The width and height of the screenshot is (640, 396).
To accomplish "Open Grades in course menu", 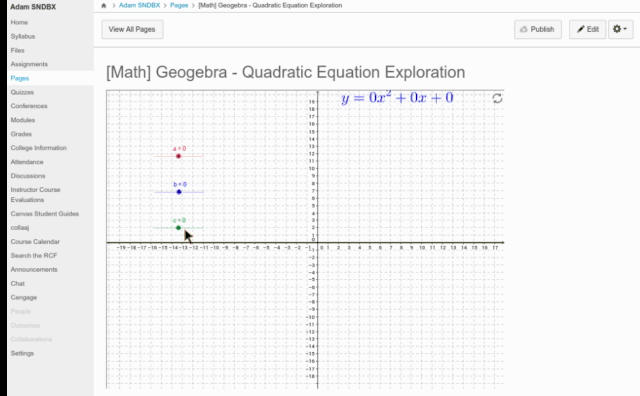I will pos(21,134).
